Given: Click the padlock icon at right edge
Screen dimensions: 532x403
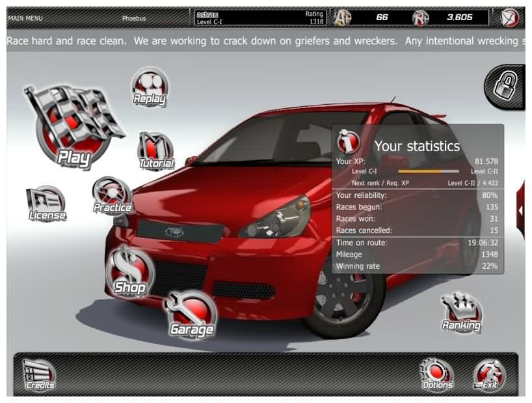Looking at the screenshot, I should pos(505,85).
